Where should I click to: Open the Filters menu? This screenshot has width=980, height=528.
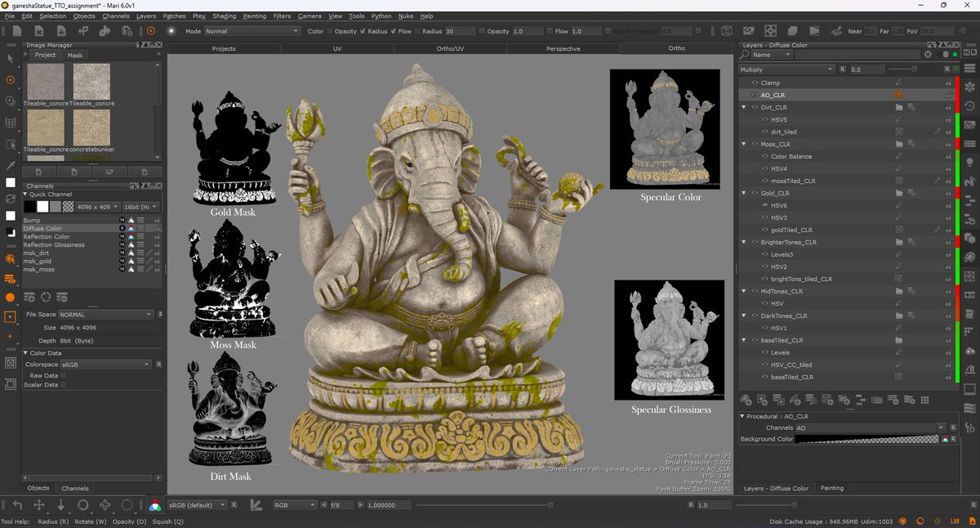click(x=282, y=16)
